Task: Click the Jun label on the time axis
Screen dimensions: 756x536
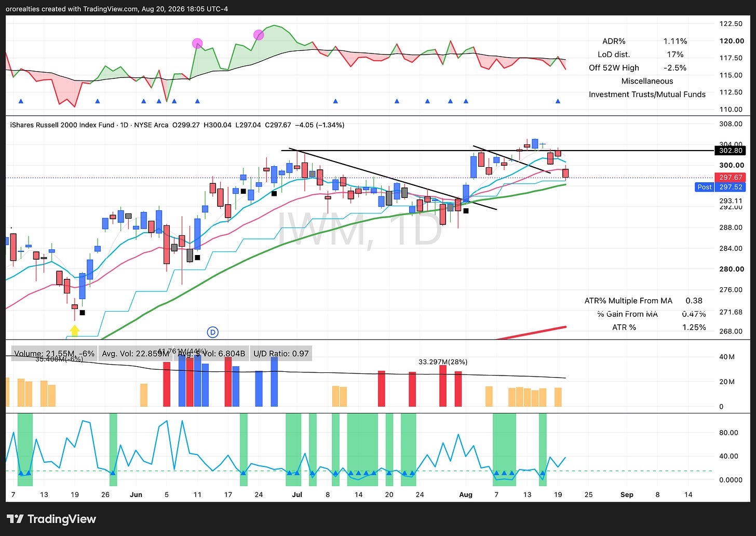Action: click(136, 494)
